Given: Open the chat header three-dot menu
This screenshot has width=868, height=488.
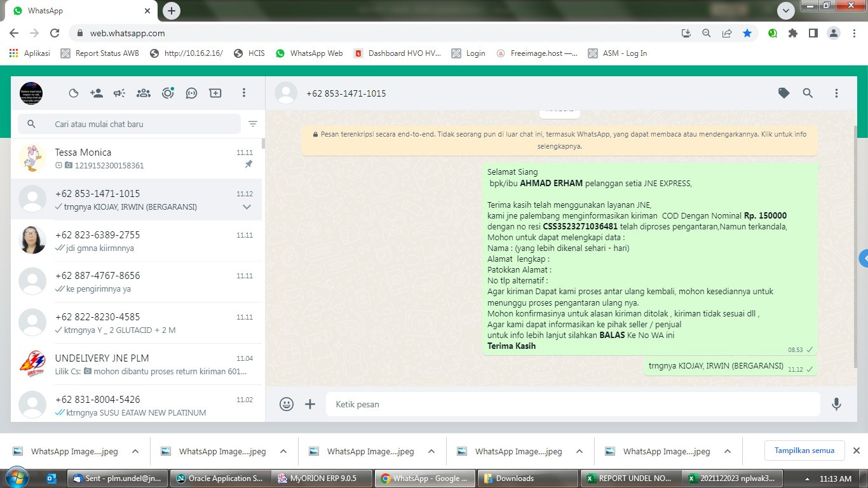Looking at the screenshot, I should click(836, 93).
